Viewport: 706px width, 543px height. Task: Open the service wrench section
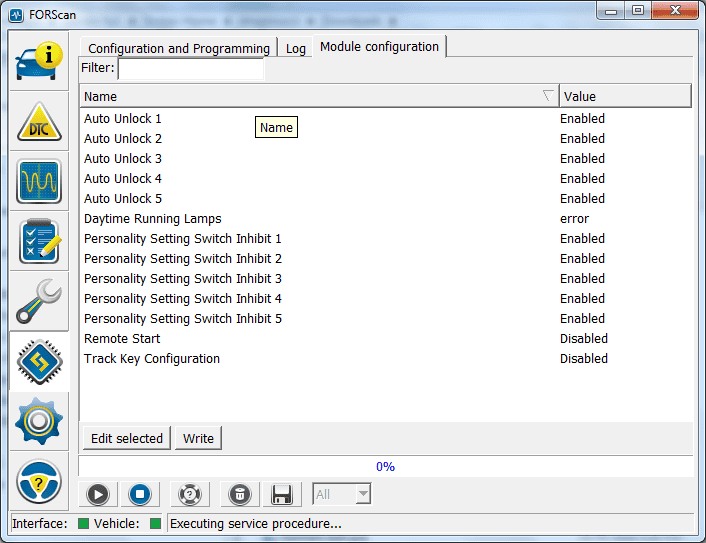[39, 301]
